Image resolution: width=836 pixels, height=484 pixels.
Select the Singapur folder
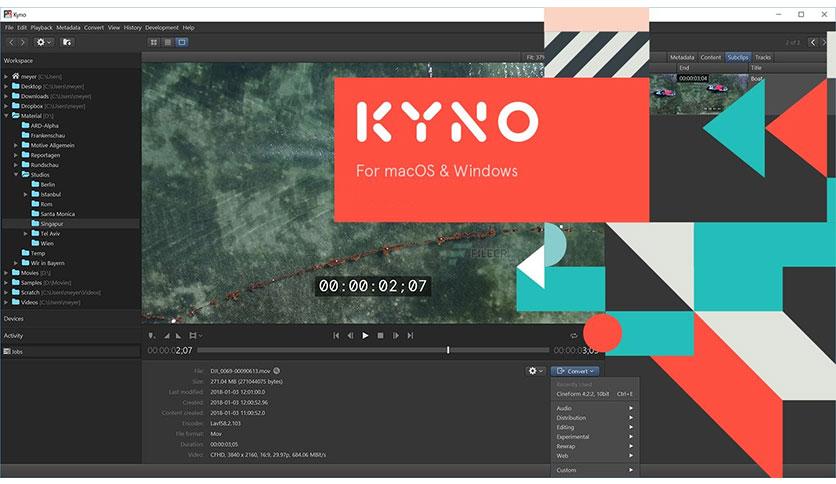(47, 224)
